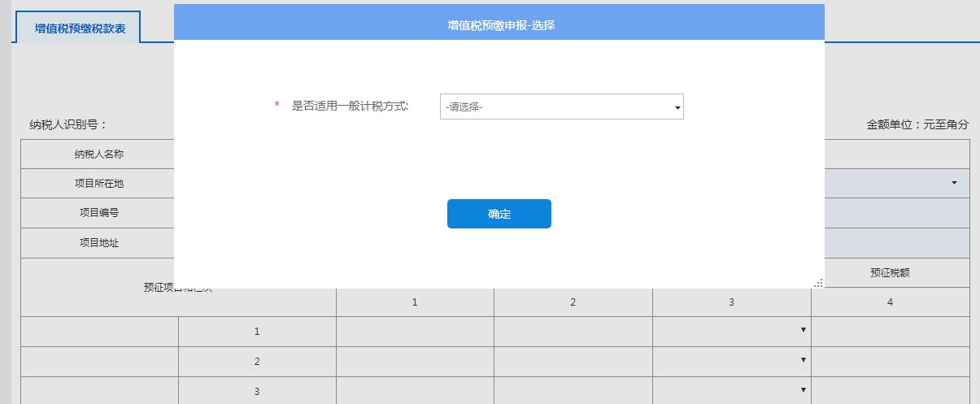
Task: Click the 项目地址 input field
Action: tap(896, 242)
